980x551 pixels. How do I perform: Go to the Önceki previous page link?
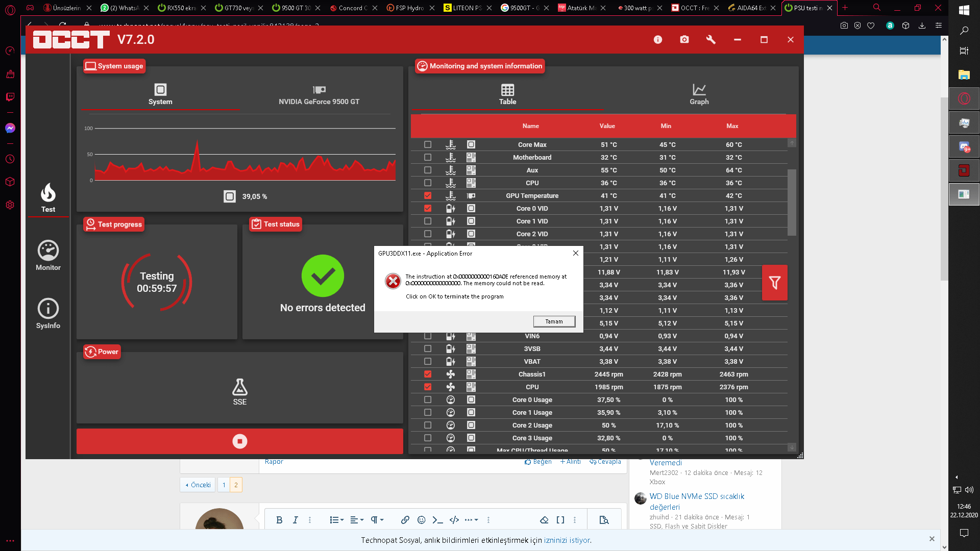click(198, 485)
